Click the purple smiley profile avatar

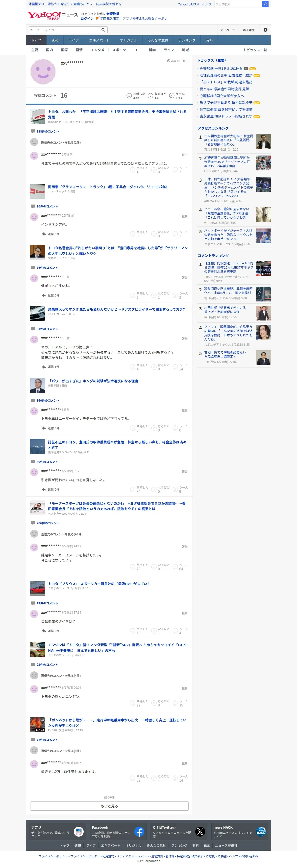(x=43, y=71)
